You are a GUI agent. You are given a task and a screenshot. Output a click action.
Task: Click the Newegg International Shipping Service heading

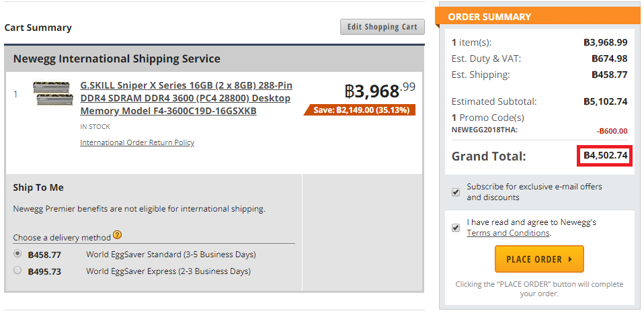[117, 58]
